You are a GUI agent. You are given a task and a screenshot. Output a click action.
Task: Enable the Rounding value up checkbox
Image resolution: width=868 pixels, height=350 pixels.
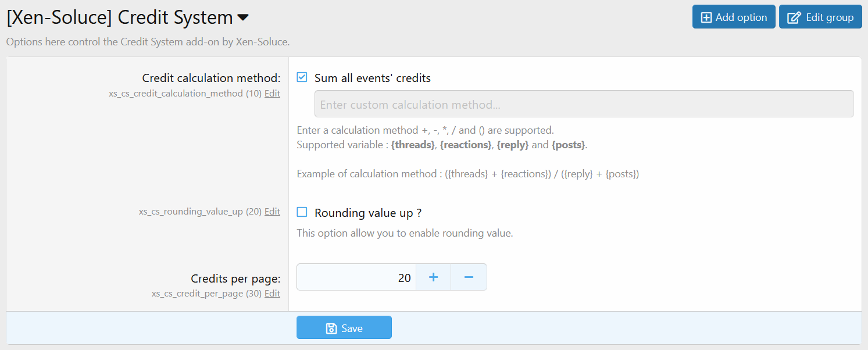[x=302, y=212]
